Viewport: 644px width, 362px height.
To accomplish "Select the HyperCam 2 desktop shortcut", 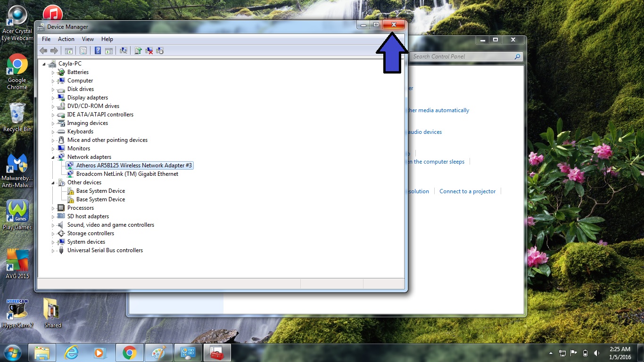I will [x=17, y=313].
